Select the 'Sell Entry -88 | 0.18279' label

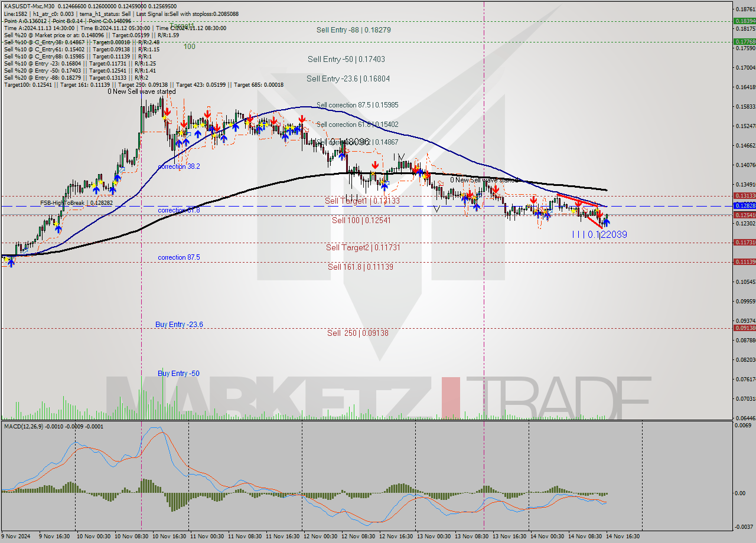click(353, 30)
